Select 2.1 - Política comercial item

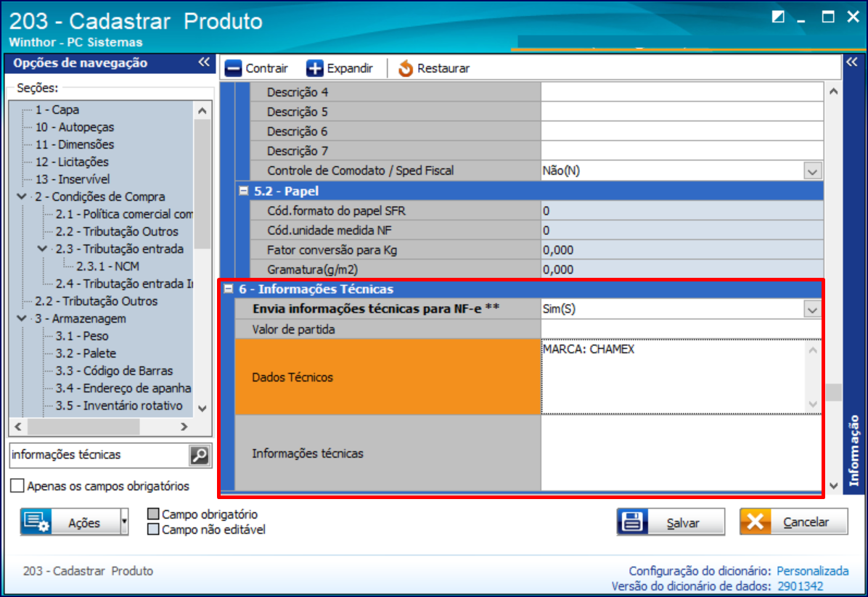(x=124, y=214)
